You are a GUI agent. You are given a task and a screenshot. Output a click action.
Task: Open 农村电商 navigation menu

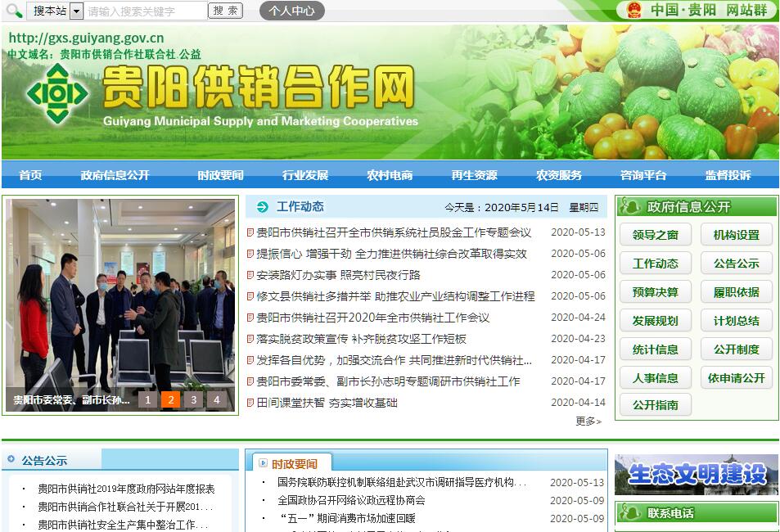tap(390, 175)
